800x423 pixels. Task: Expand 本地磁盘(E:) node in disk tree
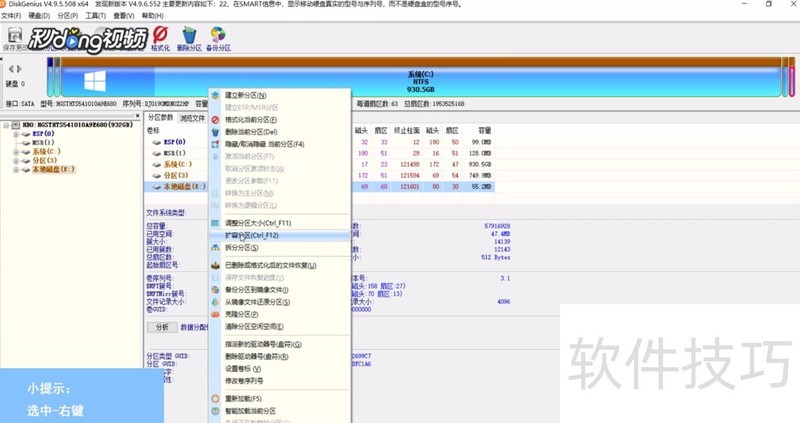[x=16, y=169]
